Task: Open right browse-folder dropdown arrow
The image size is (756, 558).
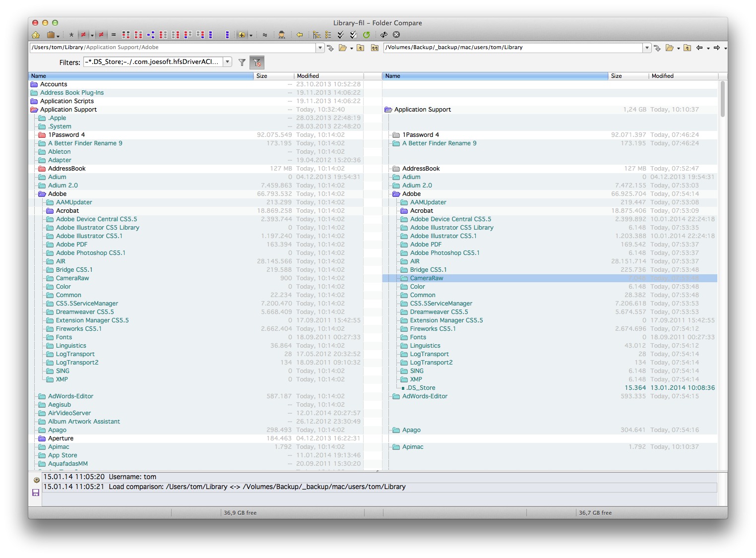Action: coord(678,49)
